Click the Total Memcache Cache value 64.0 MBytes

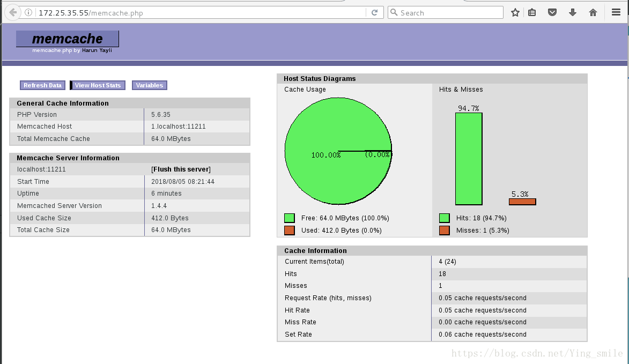coord(171,139)
